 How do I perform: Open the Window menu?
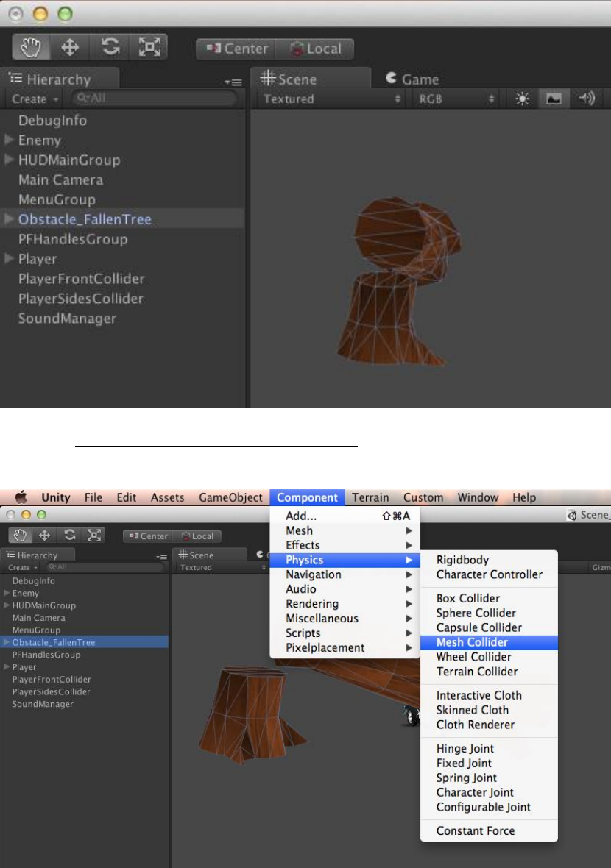point(478,497)
